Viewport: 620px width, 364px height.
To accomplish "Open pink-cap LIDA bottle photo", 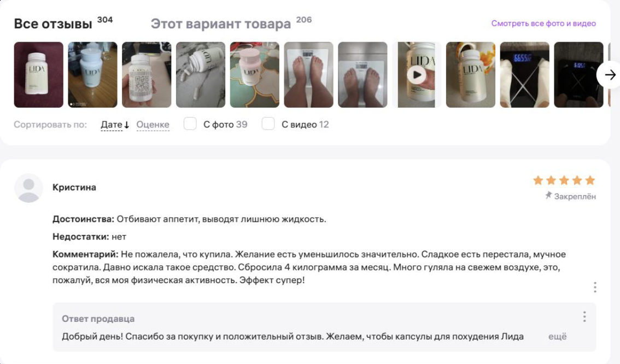I will [254, 75].
